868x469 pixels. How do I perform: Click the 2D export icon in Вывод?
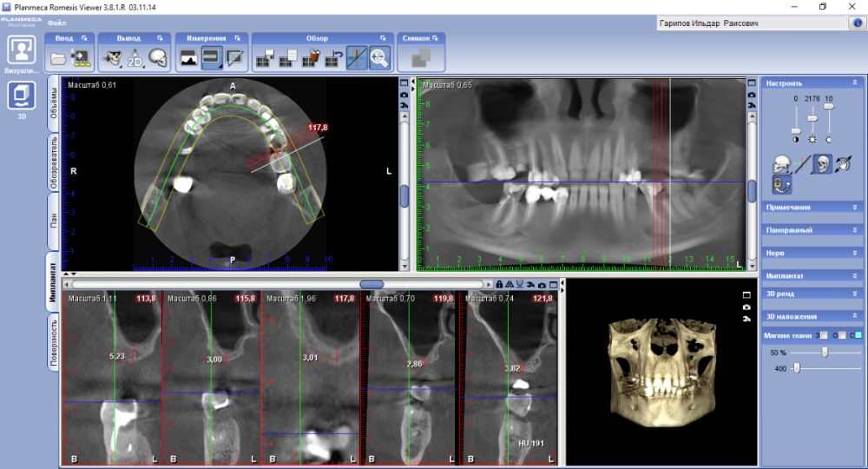click(135, 59)
